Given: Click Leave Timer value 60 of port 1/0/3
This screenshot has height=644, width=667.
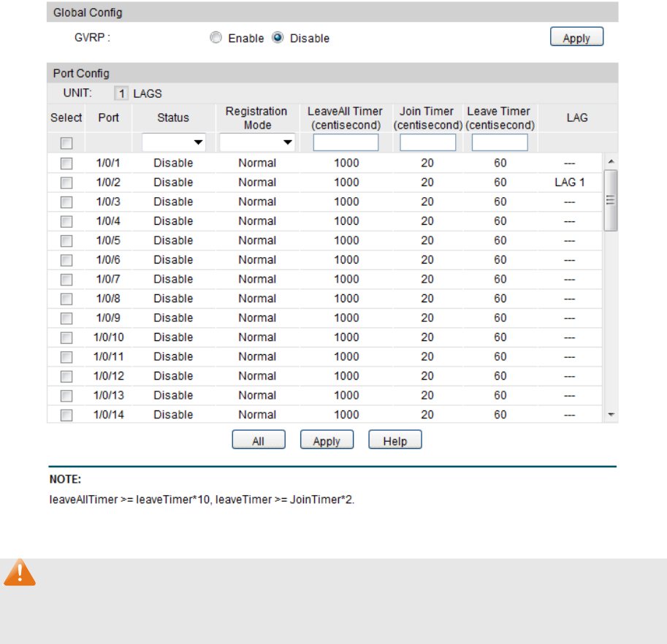Looking at the screenshot, I should [x=500, y=202].
